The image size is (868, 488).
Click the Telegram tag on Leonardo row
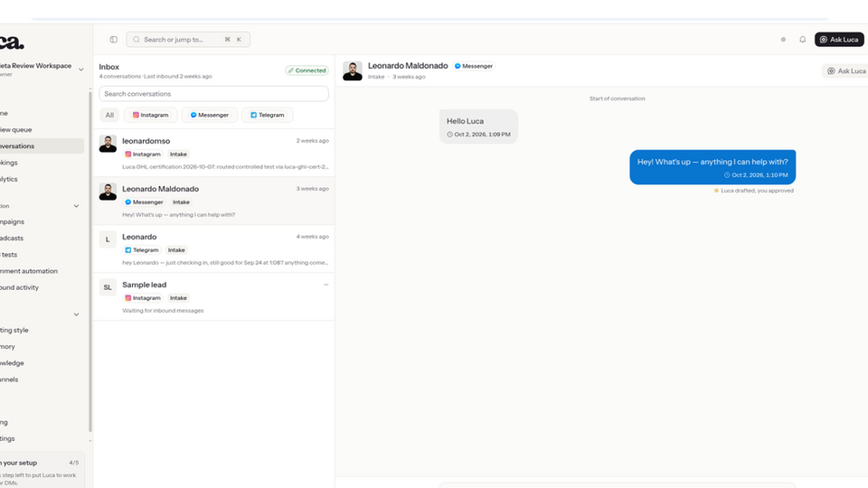coord(142,250)
